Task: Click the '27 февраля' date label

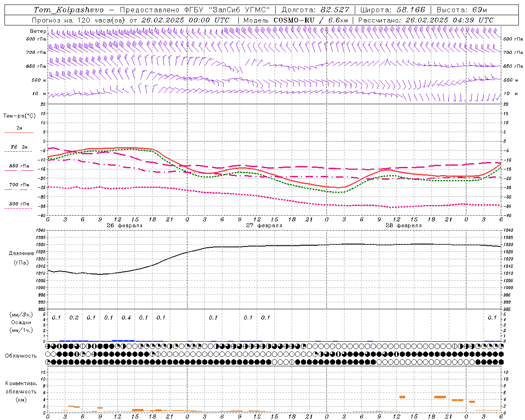Action: click(x=264, y=226)
